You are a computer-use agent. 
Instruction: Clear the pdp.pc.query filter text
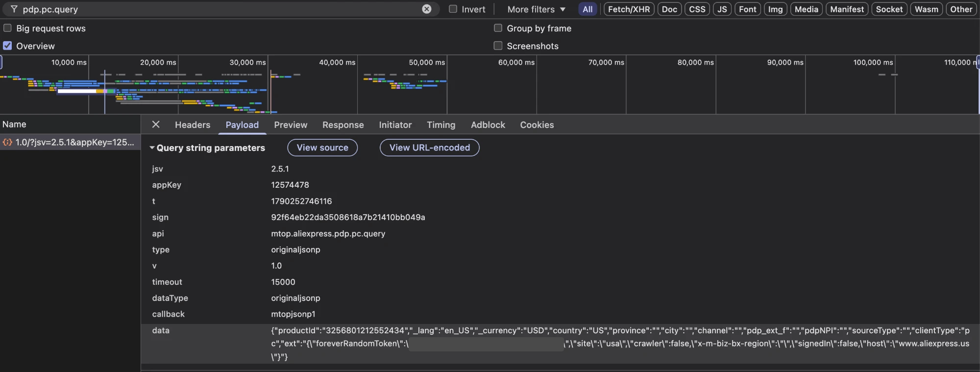tap(427, 9)
